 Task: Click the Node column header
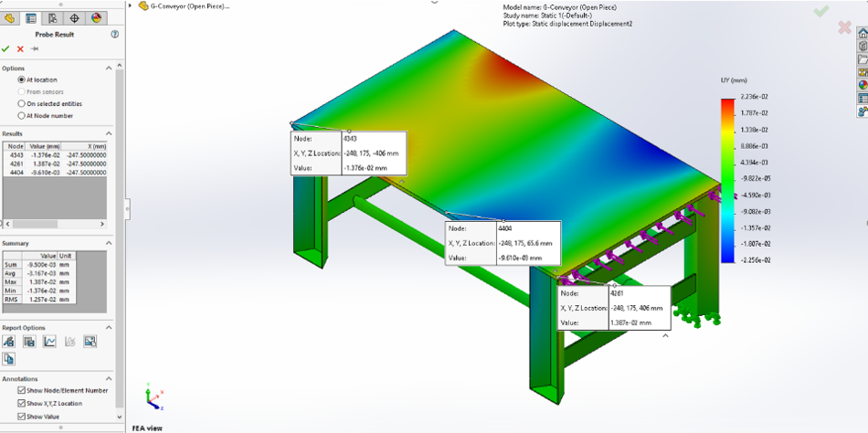[16, 146]
